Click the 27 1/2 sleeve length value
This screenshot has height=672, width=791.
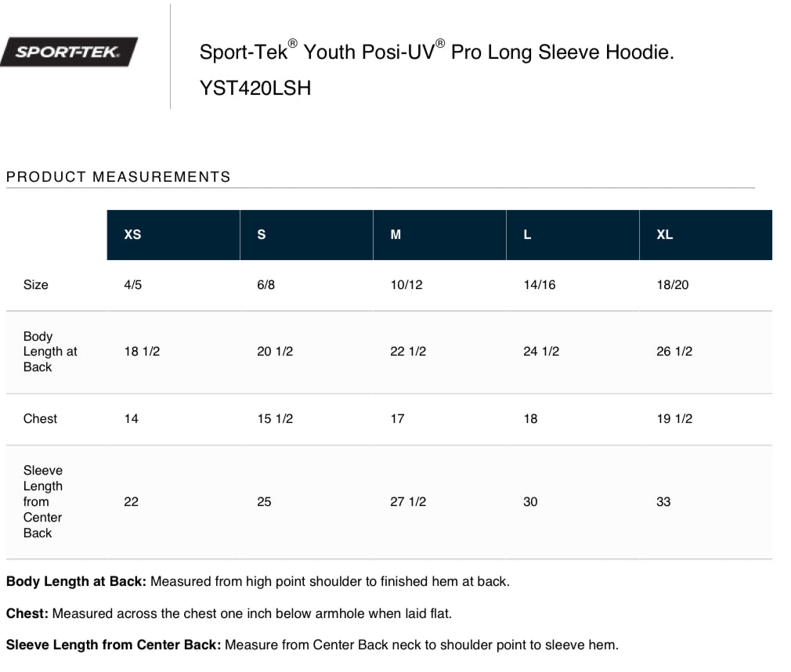click(408, 501)
